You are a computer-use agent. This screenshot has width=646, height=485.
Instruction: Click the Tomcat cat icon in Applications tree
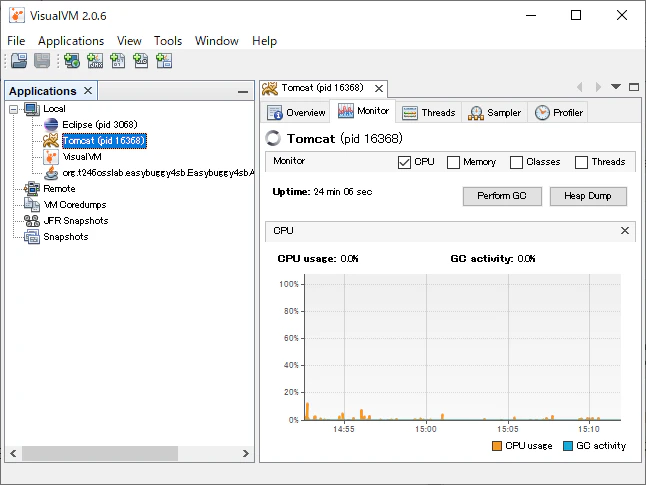tap(51, 141)
